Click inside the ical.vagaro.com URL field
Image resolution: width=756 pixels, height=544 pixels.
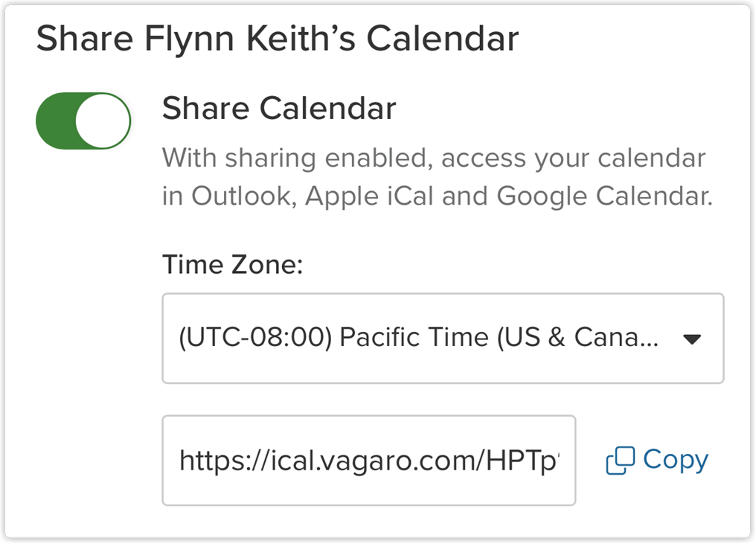[x=369, y=461]
